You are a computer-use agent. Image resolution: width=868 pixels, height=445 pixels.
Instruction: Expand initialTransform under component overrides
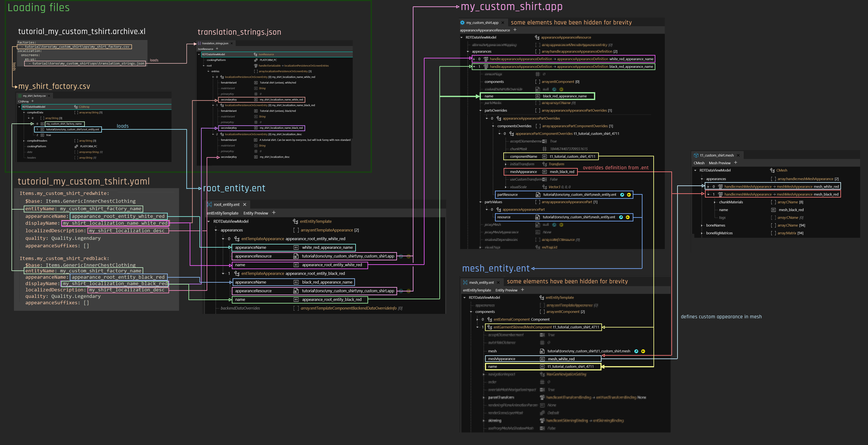click(x=506, y=164)
